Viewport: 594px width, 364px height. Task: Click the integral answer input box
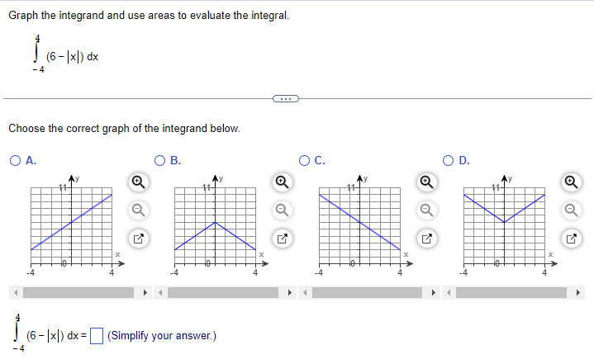click(x=97, y=336)
